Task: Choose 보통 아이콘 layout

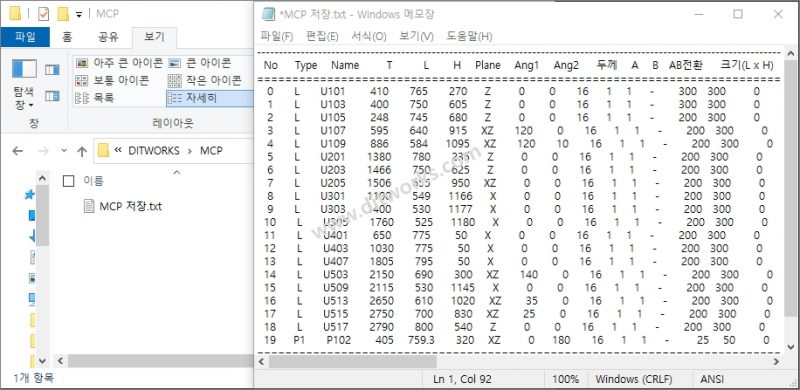Action: [112, 81]
